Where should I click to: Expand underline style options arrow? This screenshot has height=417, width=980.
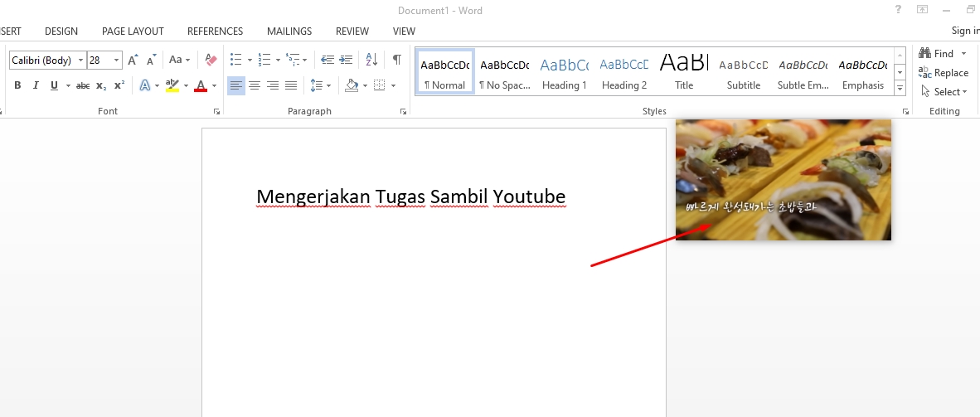pos(68,85)
